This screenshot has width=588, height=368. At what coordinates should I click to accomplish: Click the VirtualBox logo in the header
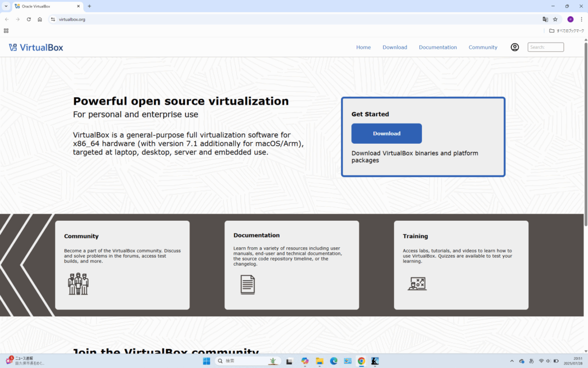tap(36, 47)
